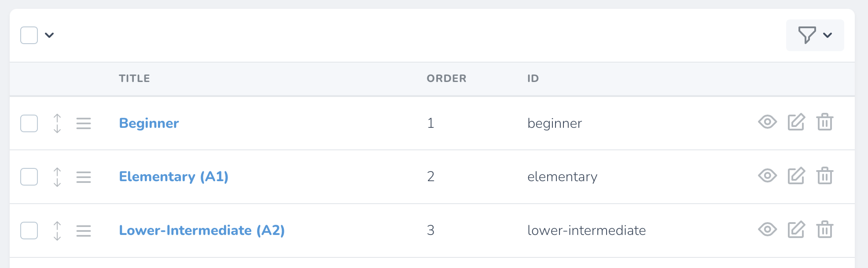Click the reorder arrows on Elementary row

click(57, 177)
